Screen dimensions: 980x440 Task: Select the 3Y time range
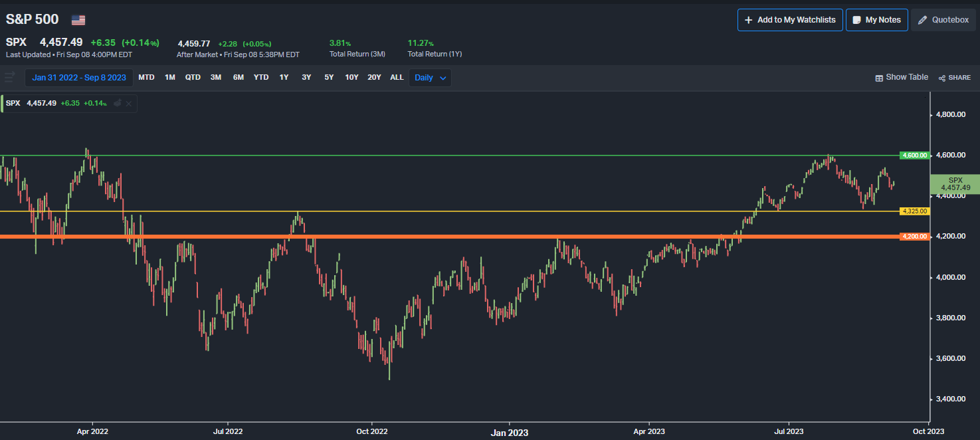click(x=306, y=78)
